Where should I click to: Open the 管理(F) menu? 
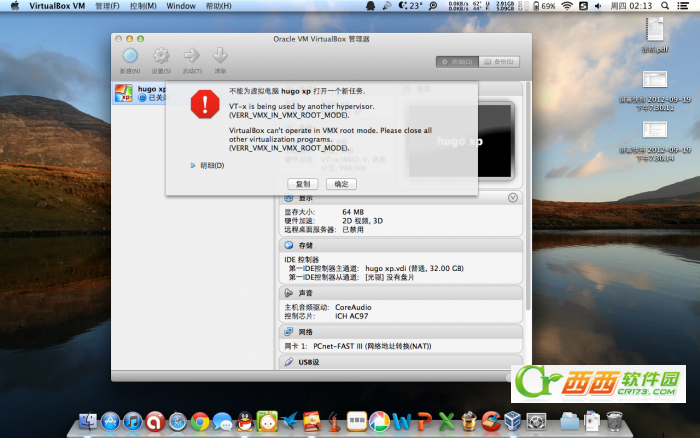point(107,6)
